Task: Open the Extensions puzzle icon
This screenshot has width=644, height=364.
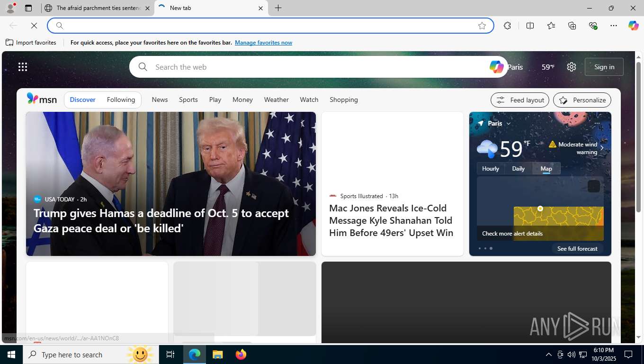Action: pos(507,26)
